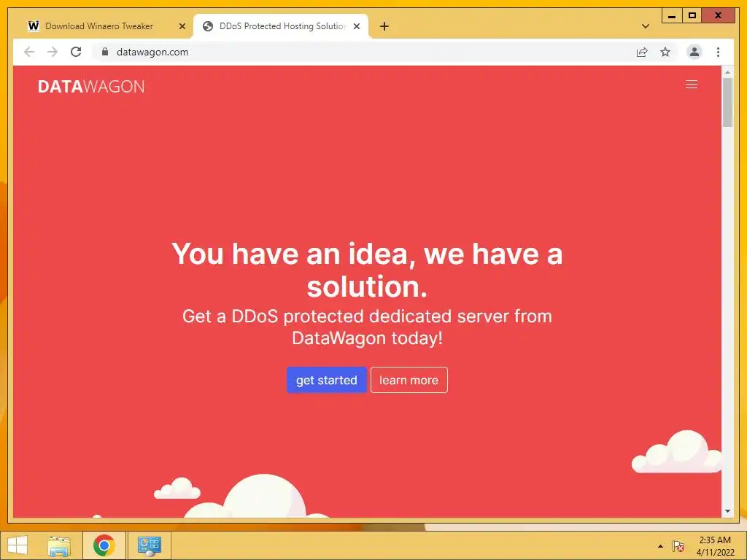Show hidden system tray icons

coord(660,546)
